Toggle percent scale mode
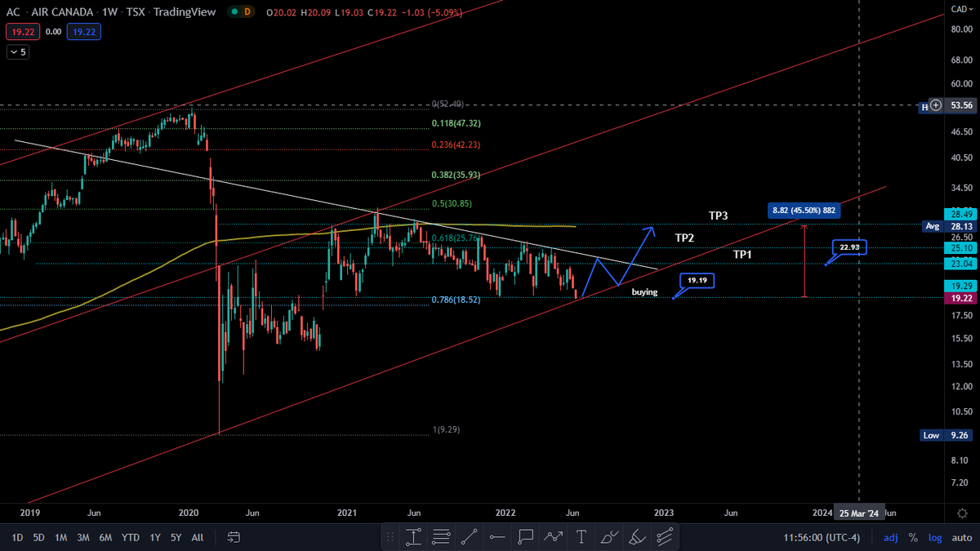This screenshot has width=980, height=551. point(914,538)
